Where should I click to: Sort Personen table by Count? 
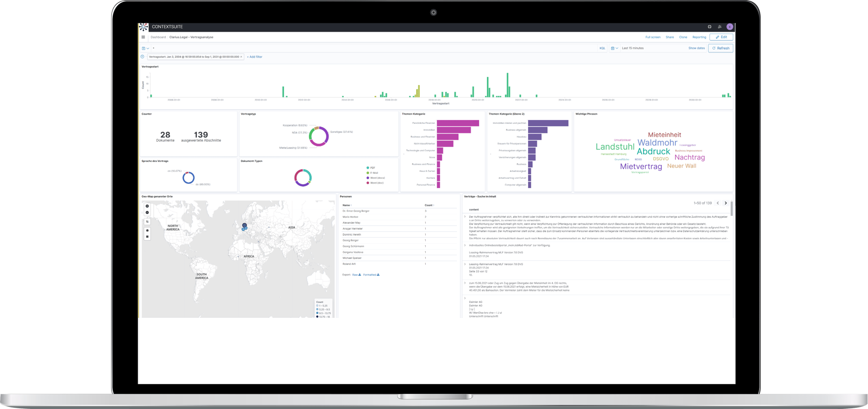429,205
